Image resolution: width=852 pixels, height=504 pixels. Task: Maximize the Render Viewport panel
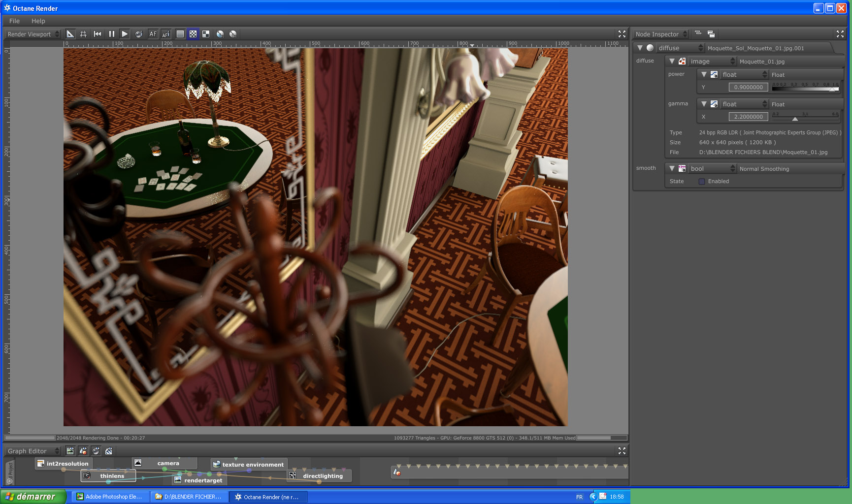coord(622,34)
